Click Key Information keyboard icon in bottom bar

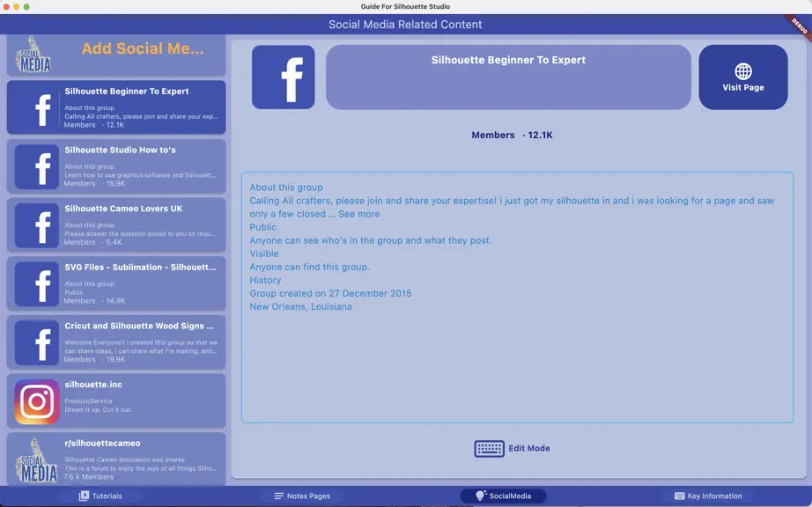(x=679, y=496)
